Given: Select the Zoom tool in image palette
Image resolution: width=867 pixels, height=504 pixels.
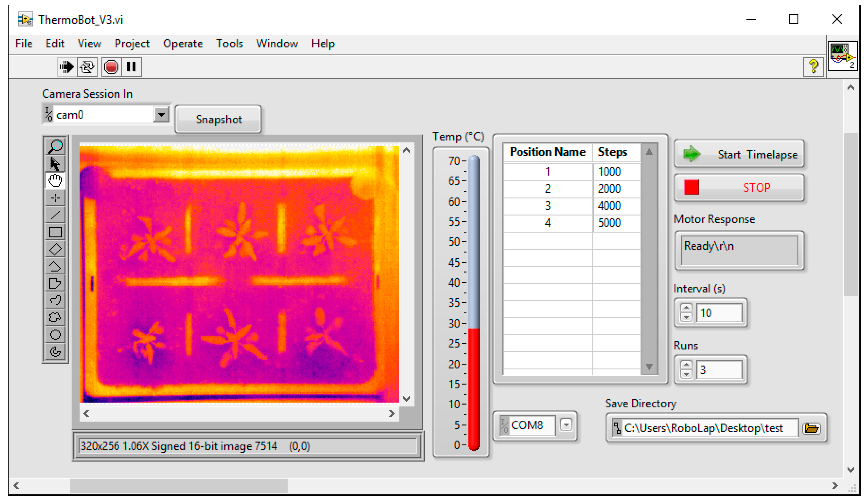Looking at the screenshot, I should [x=55, y=146].
